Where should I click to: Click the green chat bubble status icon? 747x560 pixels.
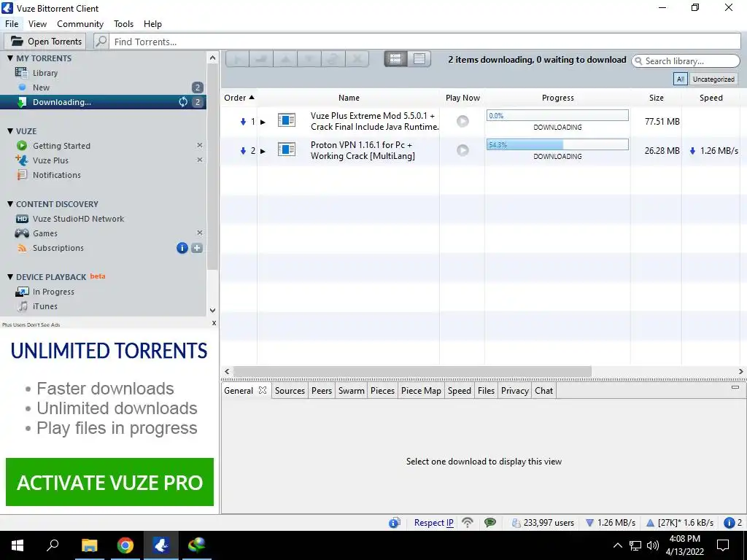point(489,523)
